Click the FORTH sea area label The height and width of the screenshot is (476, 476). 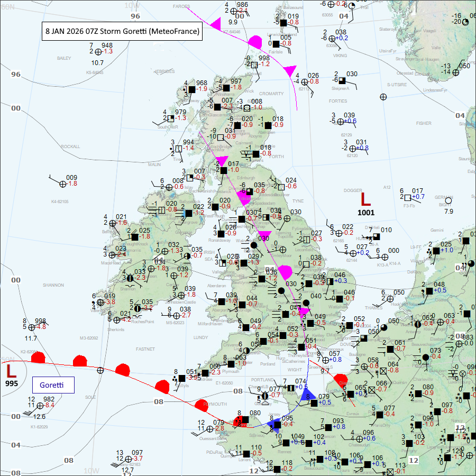[x=276, y=157]
